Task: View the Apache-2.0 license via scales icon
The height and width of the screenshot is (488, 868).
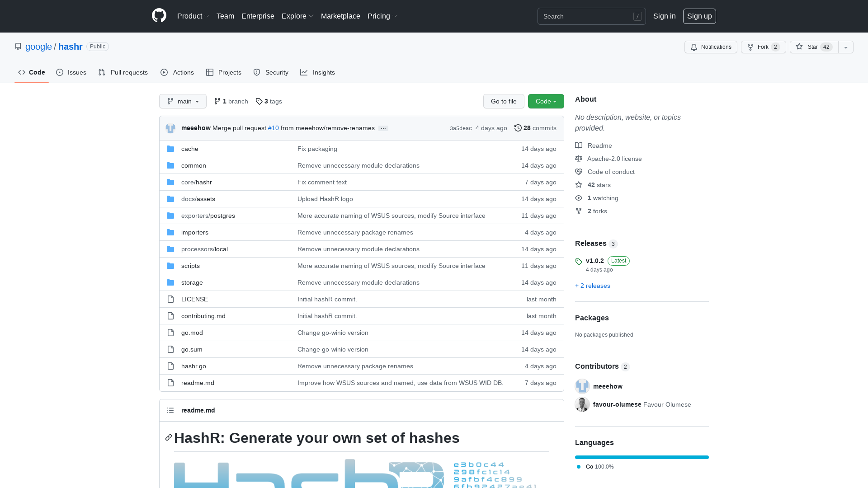Action: [579, 159]
